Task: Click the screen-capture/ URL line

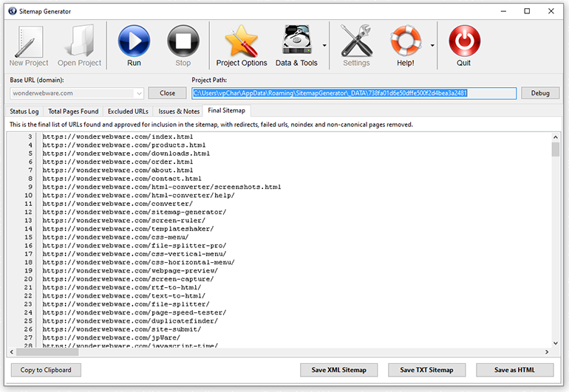Action: point(128,279)
